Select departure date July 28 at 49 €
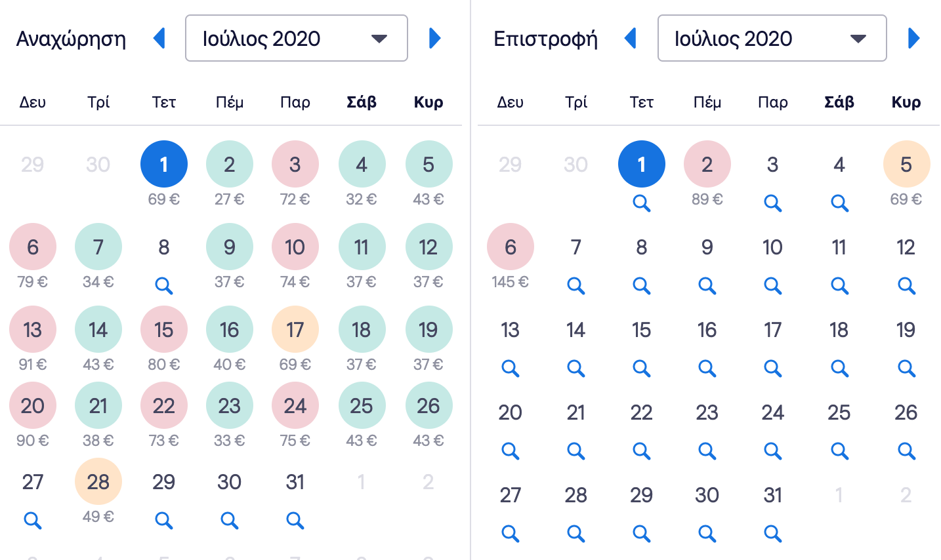 98,482
